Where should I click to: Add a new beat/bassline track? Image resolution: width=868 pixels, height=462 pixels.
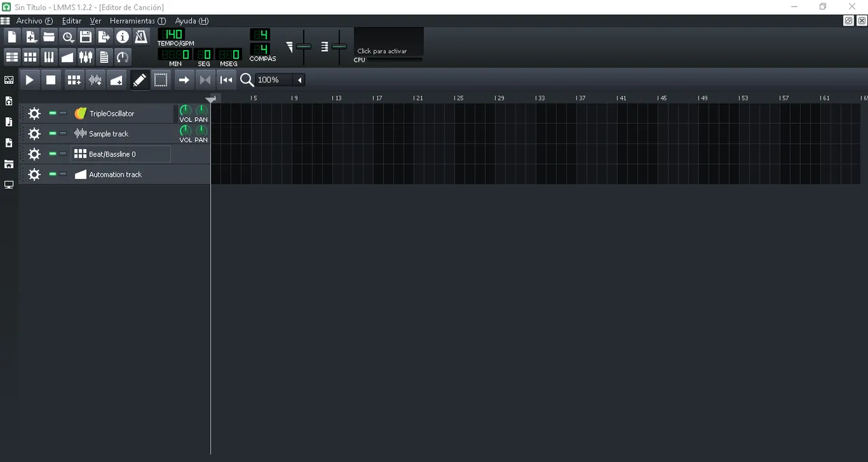74,80
